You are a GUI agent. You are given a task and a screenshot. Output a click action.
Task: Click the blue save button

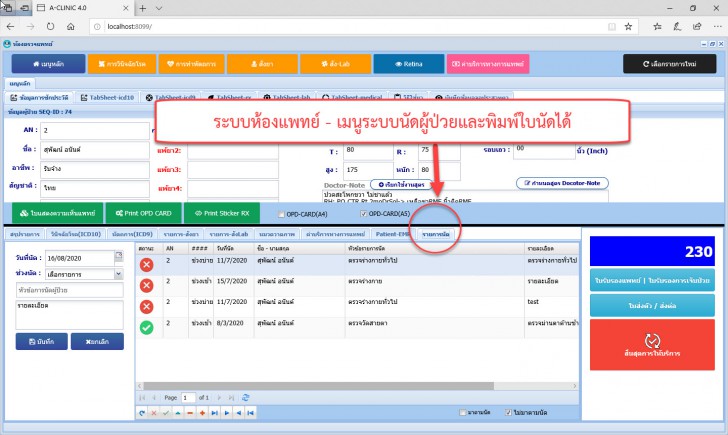tap(42, 341)
